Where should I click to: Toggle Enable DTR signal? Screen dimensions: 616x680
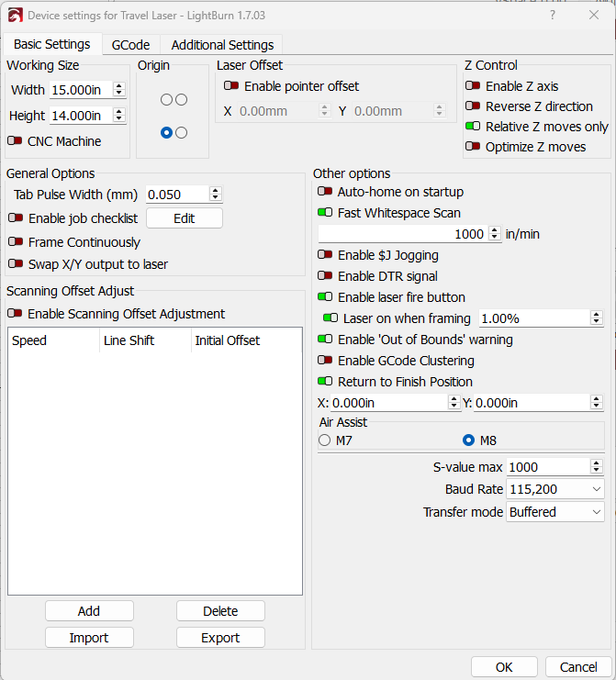(325, 275)
